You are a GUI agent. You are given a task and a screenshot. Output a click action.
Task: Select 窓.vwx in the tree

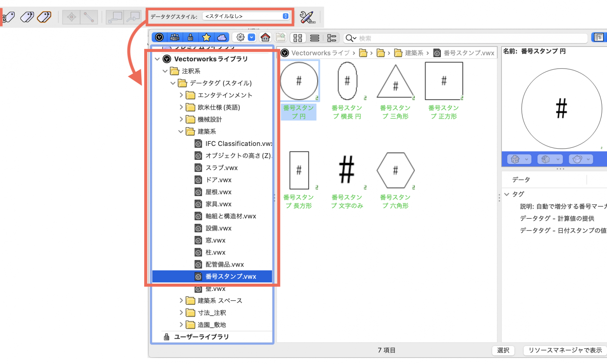(x=210, y=240)
